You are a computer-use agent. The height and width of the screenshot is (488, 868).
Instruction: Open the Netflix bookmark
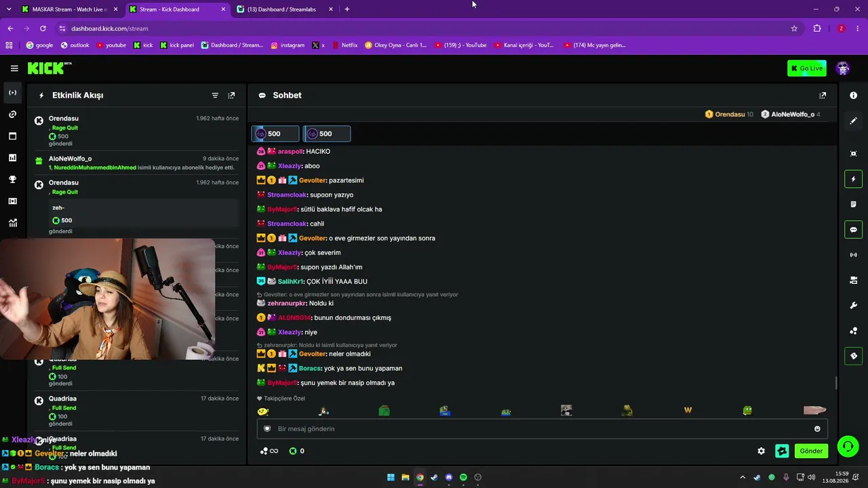(344, 45)
